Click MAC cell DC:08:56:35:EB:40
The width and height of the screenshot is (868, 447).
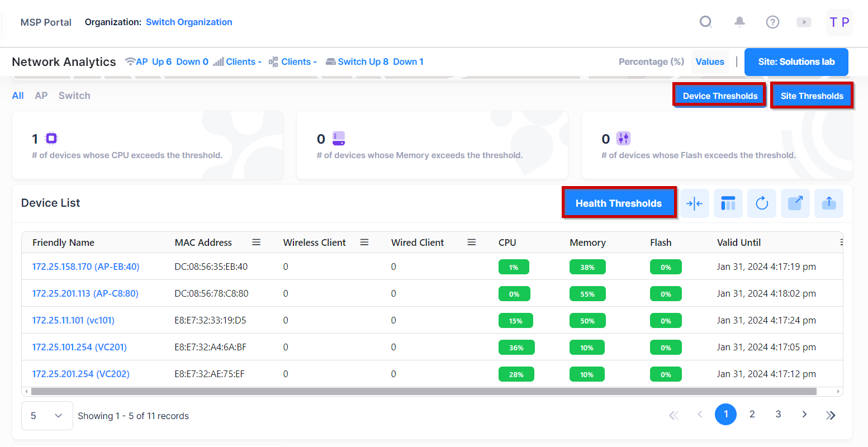(x=211, y=267)
